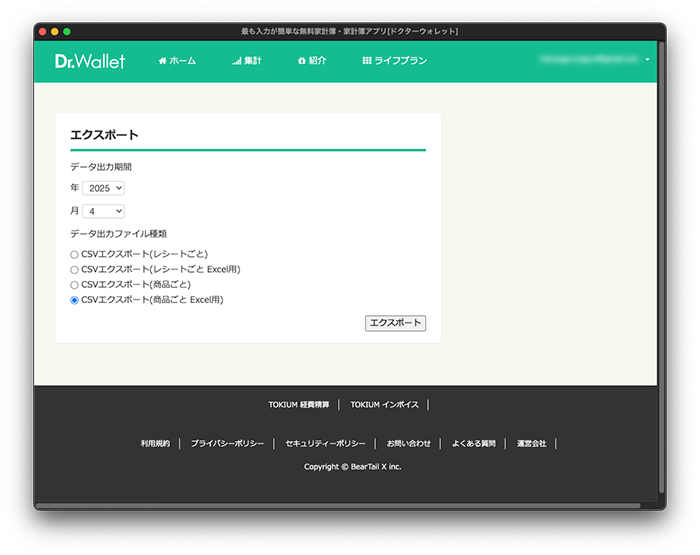Minimize the window with the yellow button
This screenshot has width=700, height=555.
tap(55, 32)
